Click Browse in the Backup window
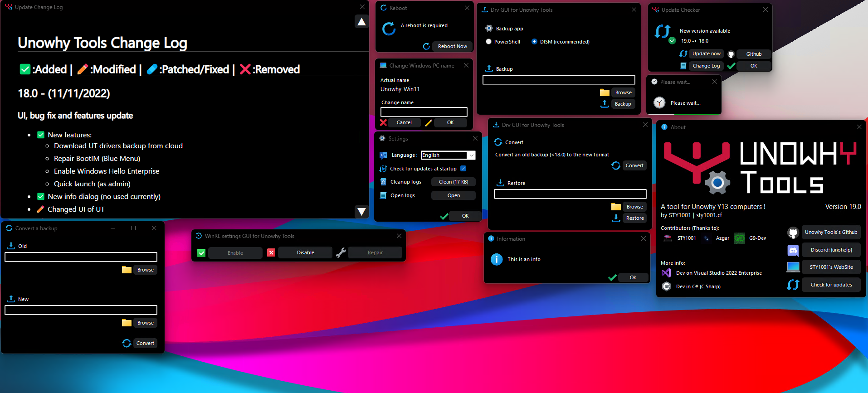868x393 pixels. point(623,92)
